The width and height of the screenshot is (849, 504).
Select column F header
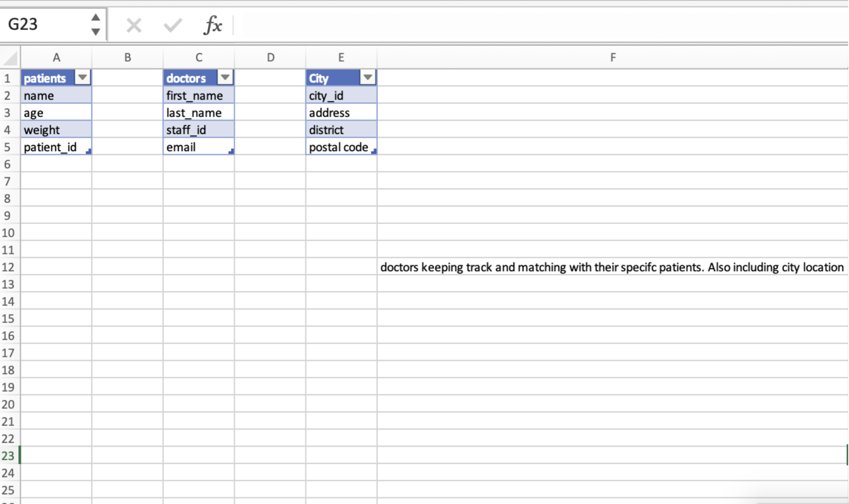click(x=612, y=58)
